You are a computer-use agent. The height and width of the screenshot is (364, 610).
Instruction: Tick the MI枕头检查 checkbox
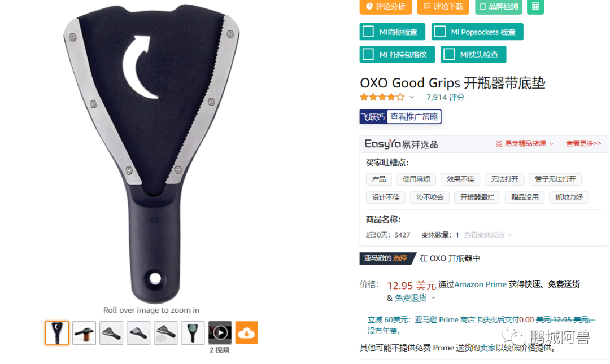click(449, 54)
